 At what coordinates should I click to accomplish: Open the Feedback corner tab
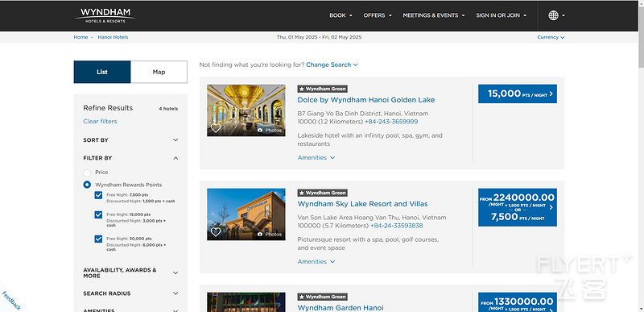(10, 301)
